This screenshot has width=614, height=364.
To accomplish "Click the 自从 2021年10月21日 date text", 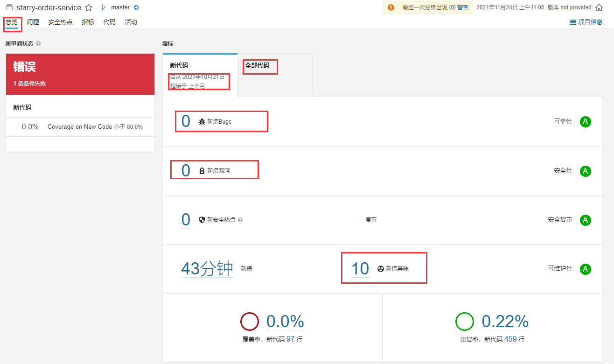I will click(197, 77).
